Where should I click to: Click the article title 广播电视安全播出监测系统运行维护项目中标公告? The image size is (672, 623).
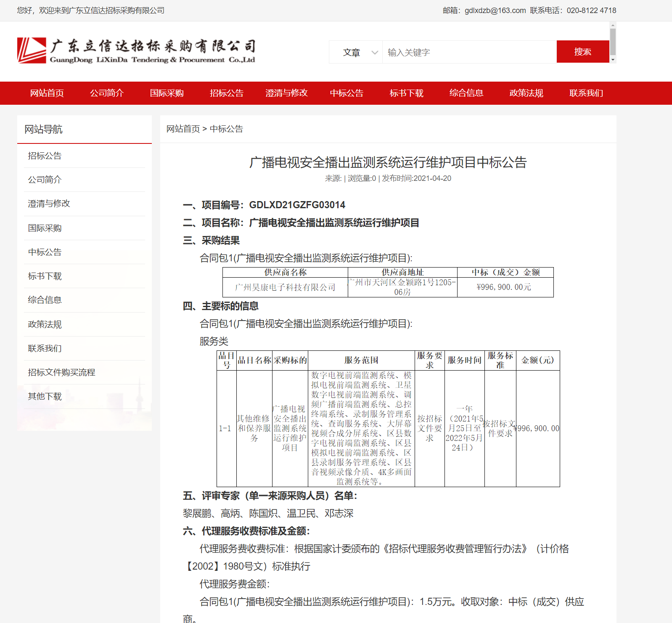pos(388,162)
